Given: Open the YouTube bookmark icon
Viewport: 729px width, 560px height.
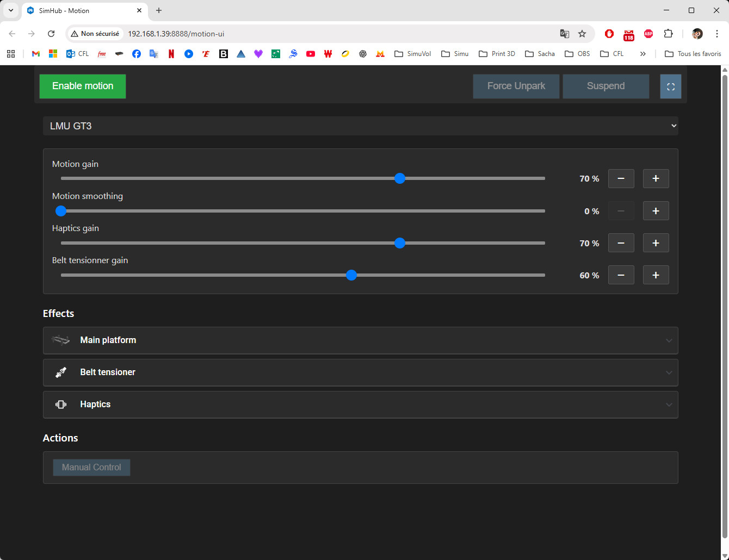Looking at the screenshot, I should (x=311, y=54).
